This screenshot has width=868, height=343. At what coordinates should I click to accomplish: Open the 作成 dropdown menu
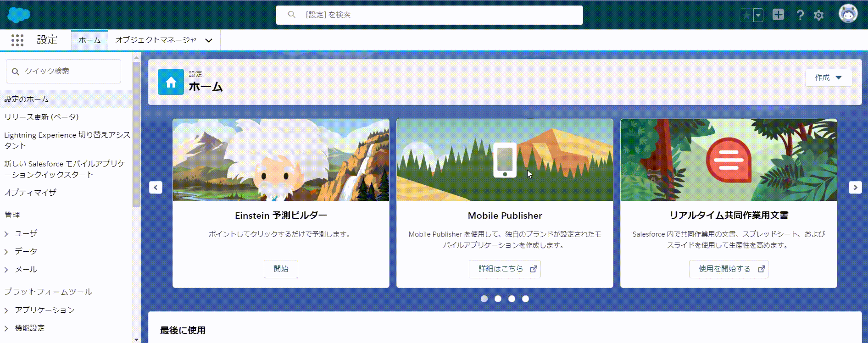[829, 77]
